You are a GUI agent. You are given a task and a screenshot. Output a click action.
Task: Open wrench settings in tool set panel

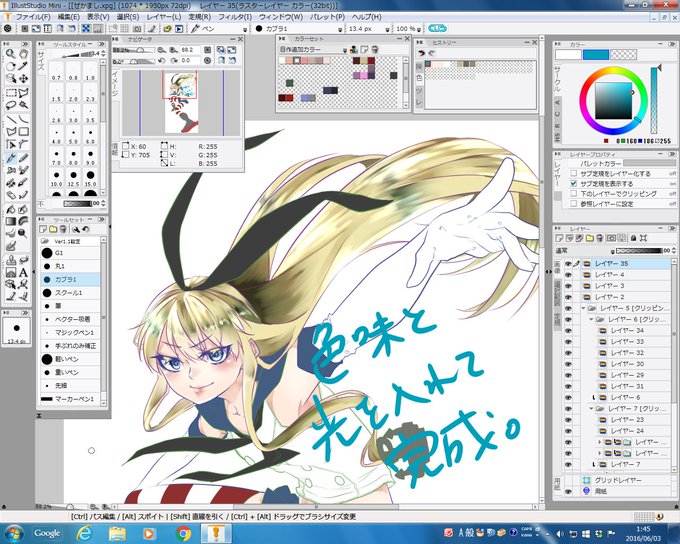76,229
